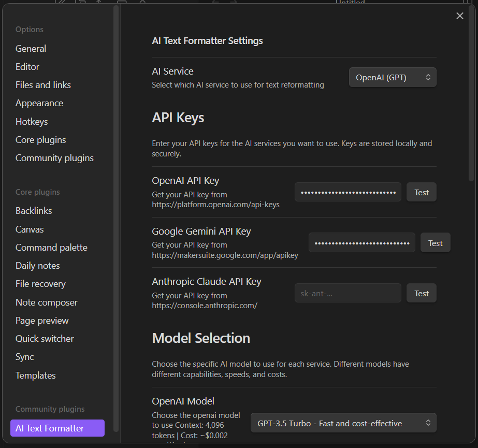The width and height of the screenshot is (478, 448).
Task: Click the console.anthropic.com URL text
Action: point(205,306)
